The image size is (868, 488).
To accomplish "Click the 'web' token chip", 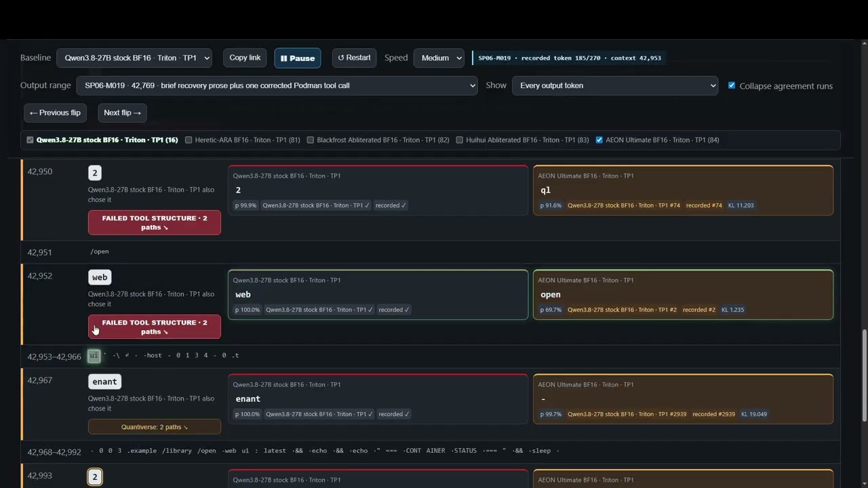I will click(100, 277).
